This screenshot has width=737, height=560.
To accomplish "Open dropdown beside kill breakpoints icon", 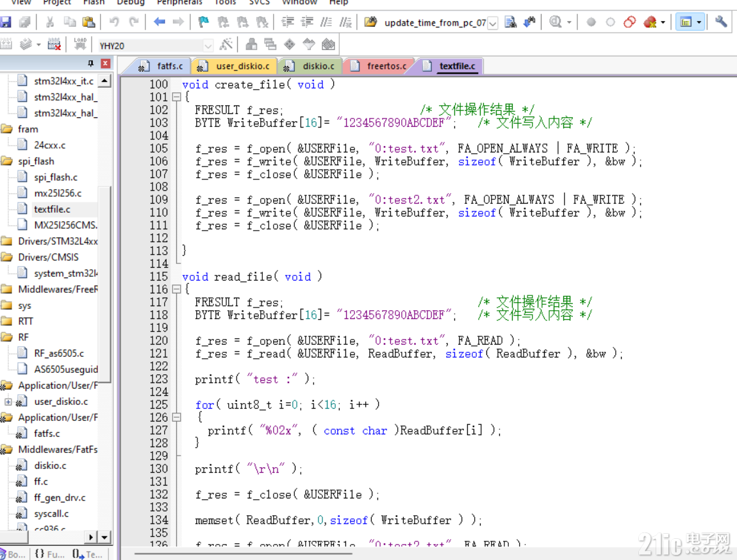I will coord(663,22).
